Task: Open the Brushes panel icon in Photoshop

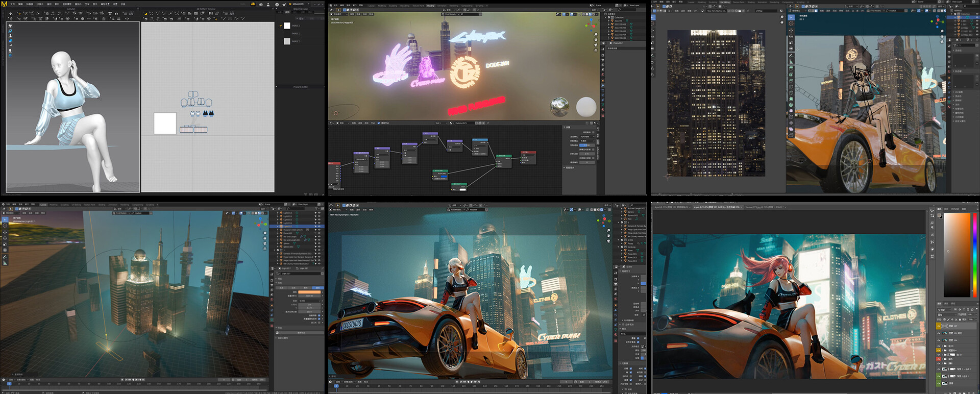Action: [x=932, y=211]
